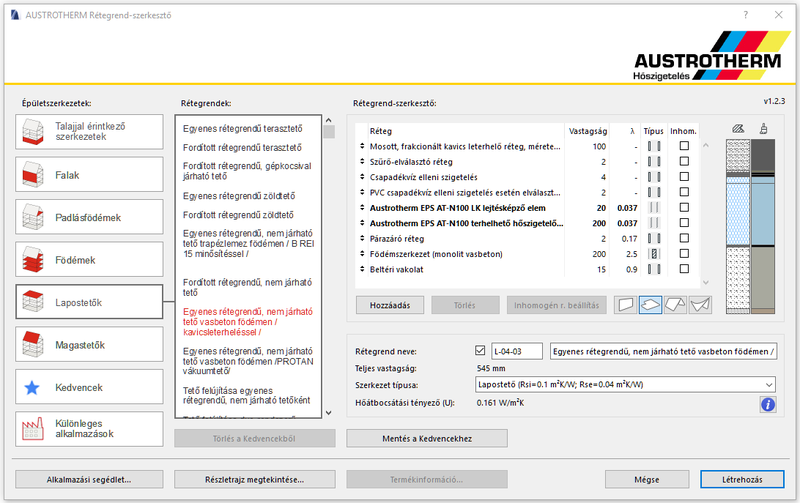
Task: Toggle Inhom. checkbox for Födémszerkezet row
Action: point(684,253)
